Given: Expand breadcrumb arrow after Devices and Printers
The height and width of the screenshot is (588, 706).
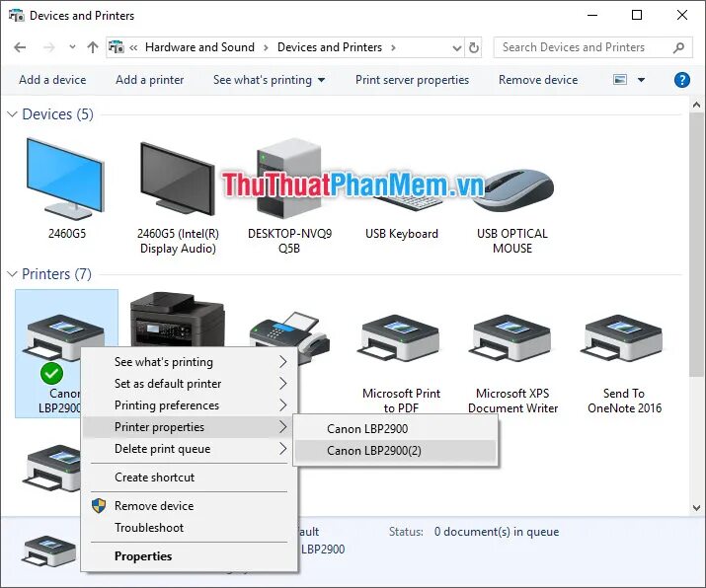Looking at the screenshot, I should point(393,47).
